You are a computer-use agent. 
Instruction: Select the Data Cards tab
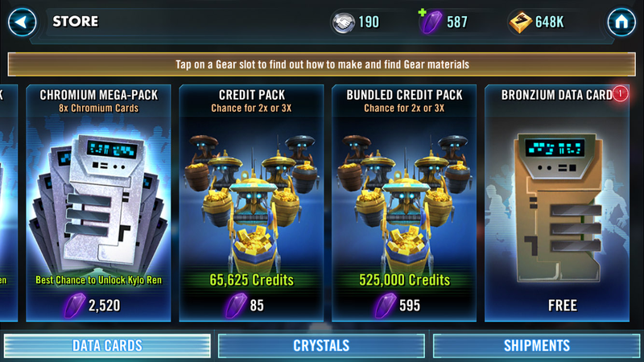tap(107, 346)
